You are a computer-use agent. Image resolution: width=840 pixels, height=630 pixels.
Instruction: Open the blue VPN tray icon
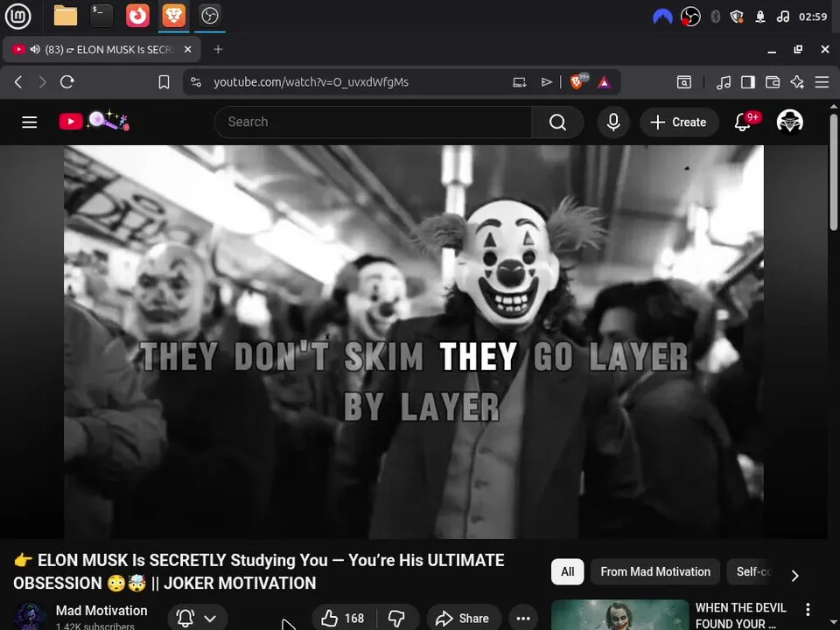(662, 17)
